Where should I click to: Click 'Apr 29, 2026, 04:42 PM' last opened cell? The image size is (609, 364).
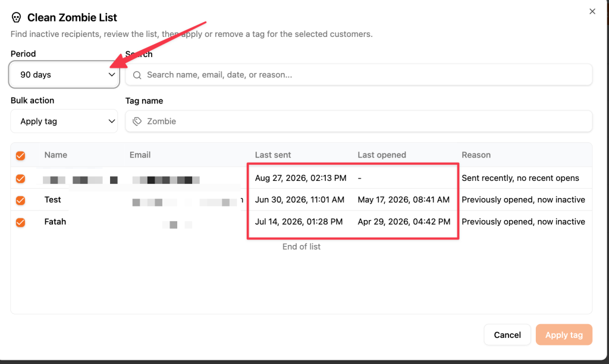pyautogui.click(x=404, y=222)
